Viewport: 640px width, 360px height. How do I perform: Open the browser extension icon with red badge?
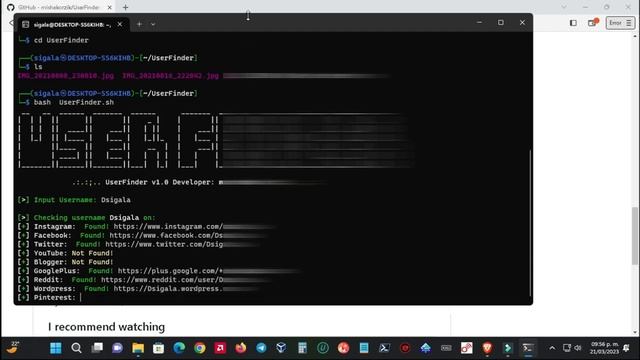(x=592, y=23)
